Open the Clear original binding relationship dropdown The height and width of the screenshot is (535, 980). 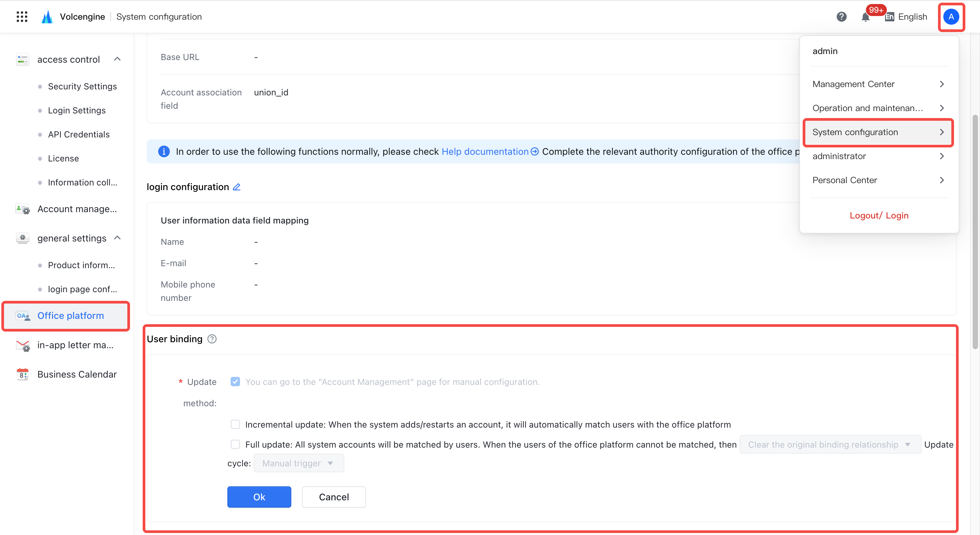(830, 444)
